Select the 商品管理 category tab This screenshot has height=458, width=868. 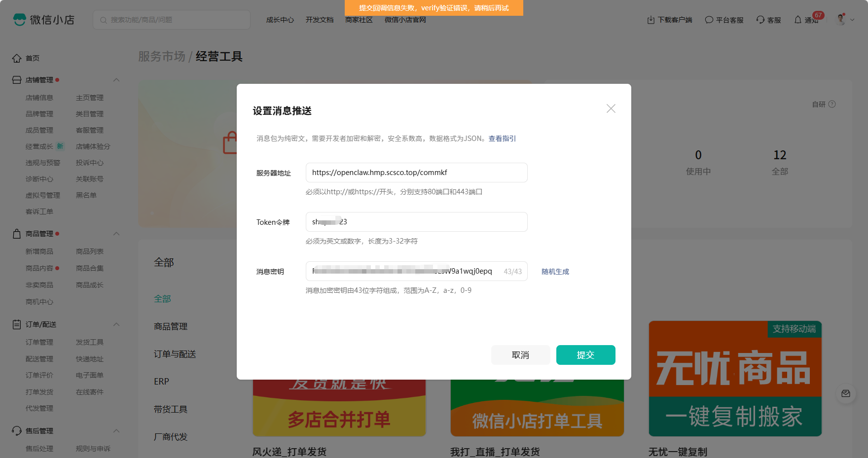171,326
